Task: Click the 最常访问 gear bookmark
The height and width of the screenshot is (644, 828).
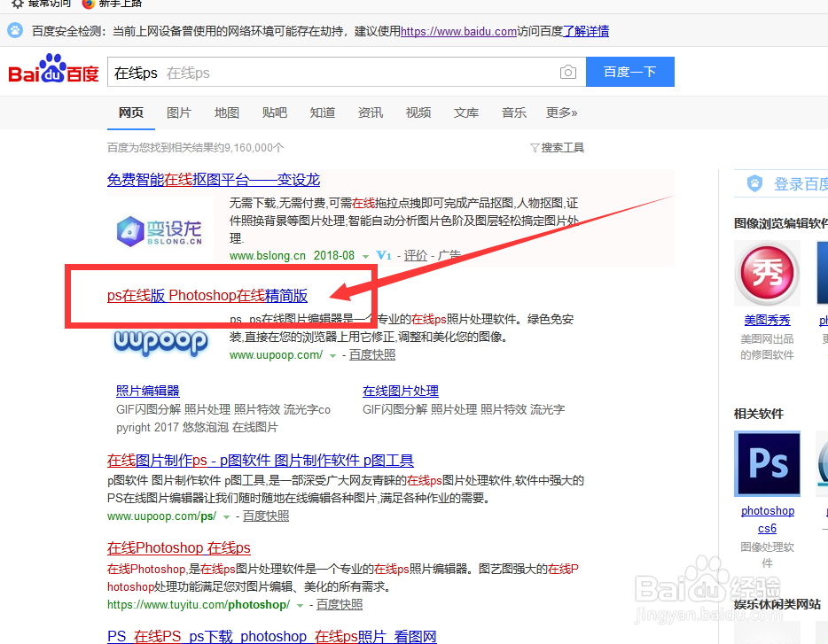Action: pyautogui.click(x=18, y=4)
